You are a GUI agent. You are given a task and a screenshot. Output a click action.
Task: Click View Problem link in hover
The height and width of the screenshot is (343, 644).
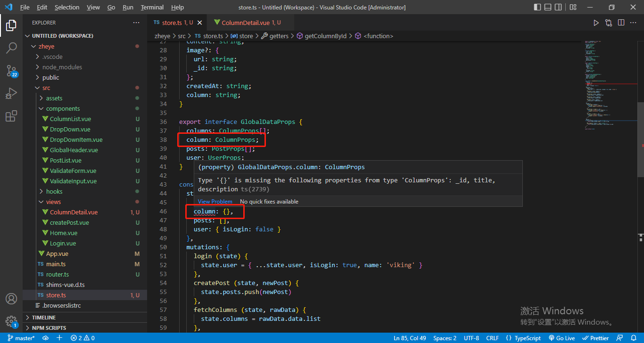pyautogui.click(x=215, y=202)
